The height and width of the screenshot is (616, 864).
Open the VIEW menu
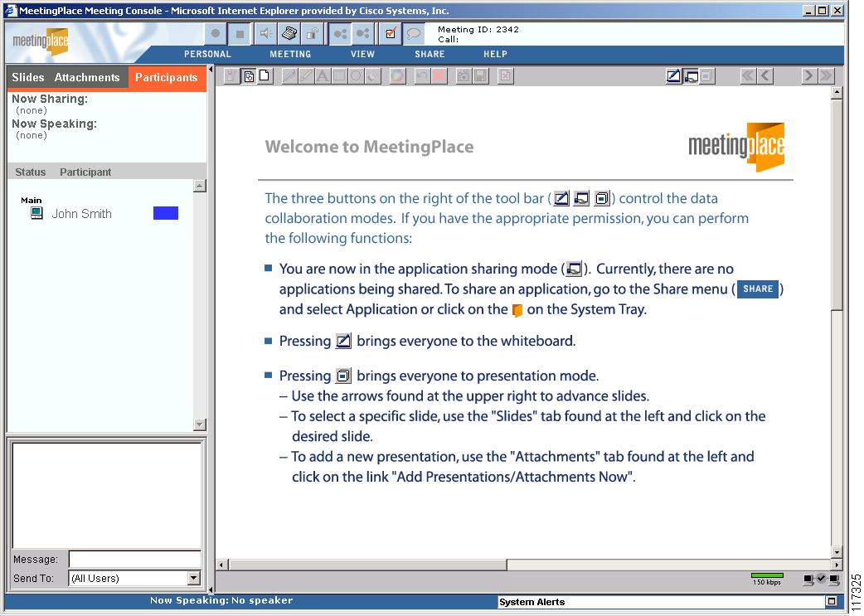[362, 54]
